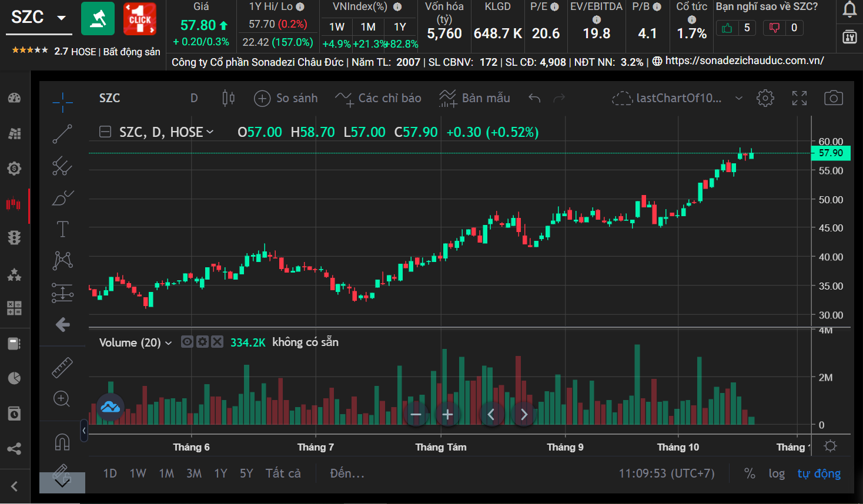Select the 1M VNIndex comparison tab
This screenshot has width=863, height=504.
[368, 27]
